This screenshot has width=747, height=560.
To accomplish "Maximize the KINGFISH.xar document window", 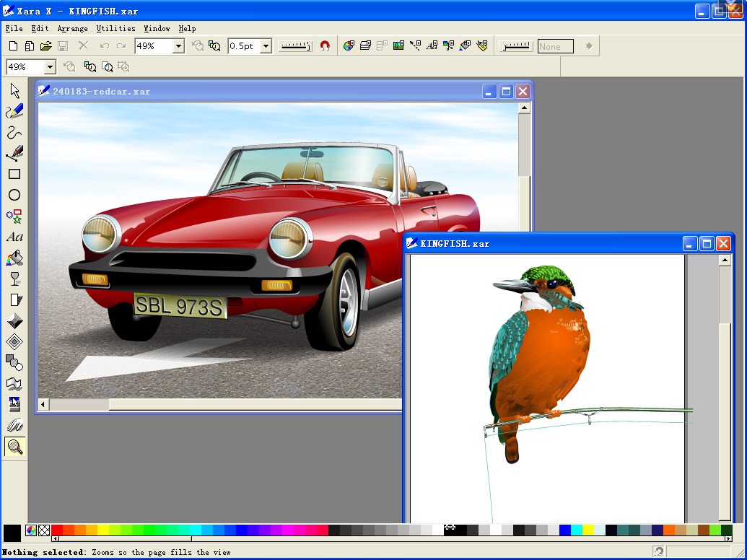I will (707, 244).
